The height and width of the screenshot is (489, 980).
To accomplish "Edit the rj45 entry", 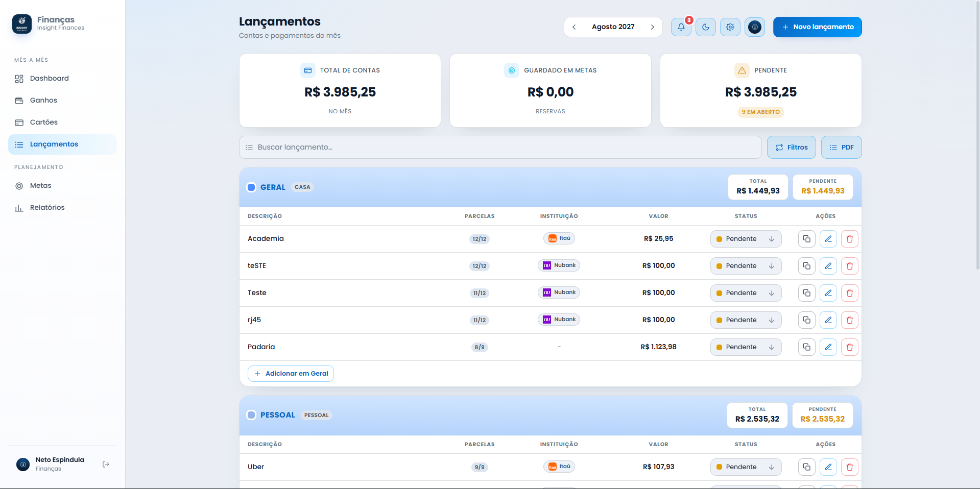I will coord(828,320).
